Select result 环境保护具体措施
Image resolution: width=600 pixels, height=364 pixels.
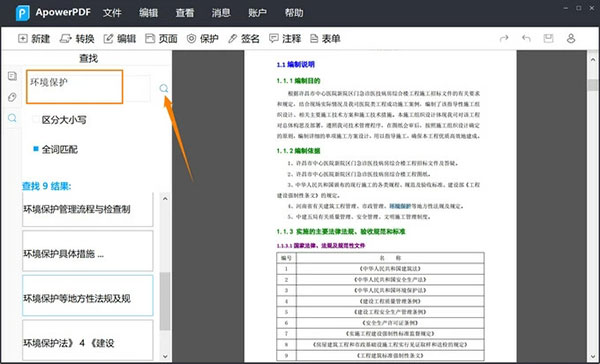tap(88, 251)
